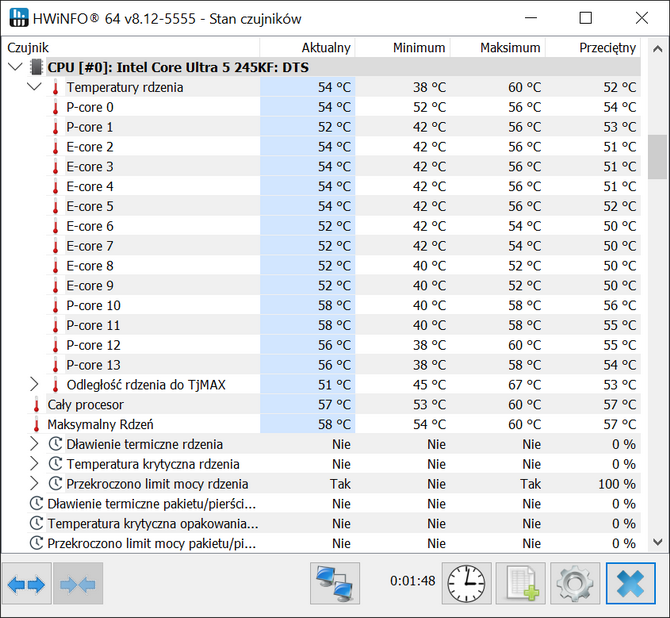Open sensor settings via the gear icon
Screen dimensions: 670x618
coord(575,583)
